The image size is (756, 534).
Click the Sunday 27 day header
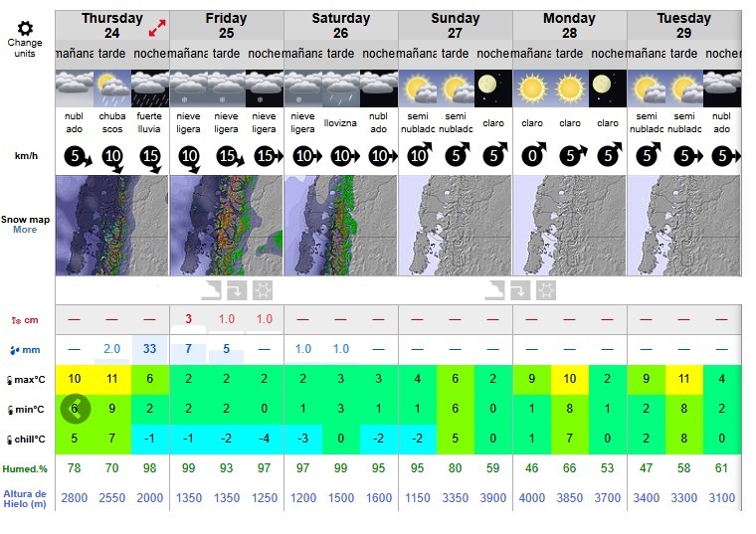coord(455,25)
